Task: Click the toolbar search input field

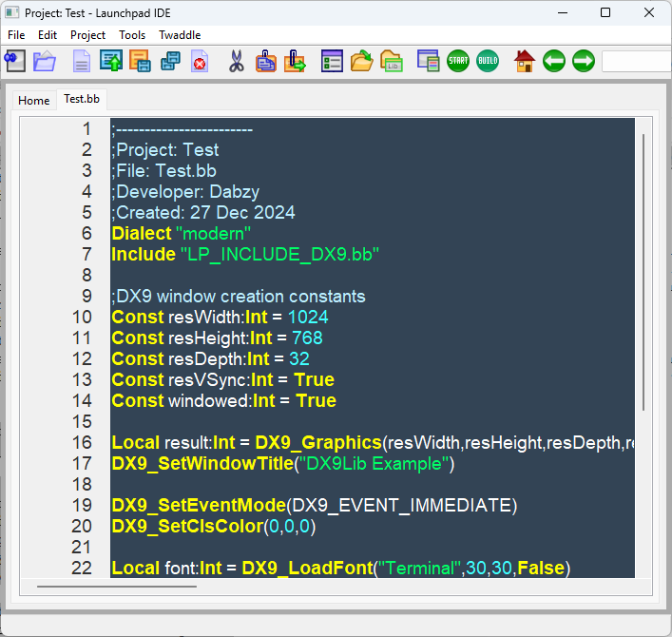Action: 635,62
